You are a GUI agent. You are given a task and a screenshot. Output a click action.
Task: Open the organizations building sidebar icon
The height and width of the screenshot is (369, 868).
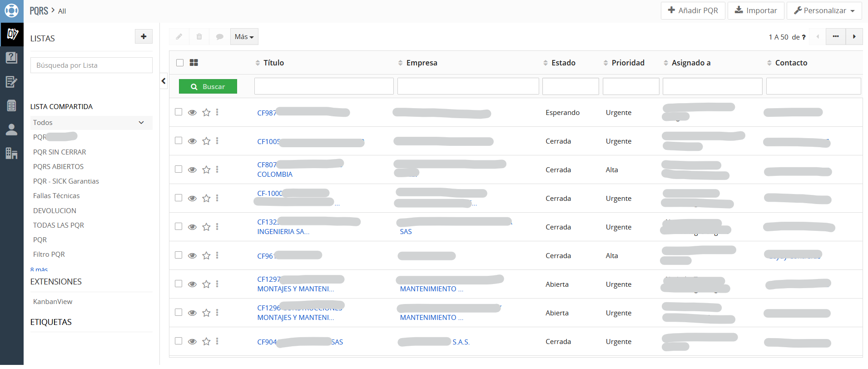[x=11, y=153]
